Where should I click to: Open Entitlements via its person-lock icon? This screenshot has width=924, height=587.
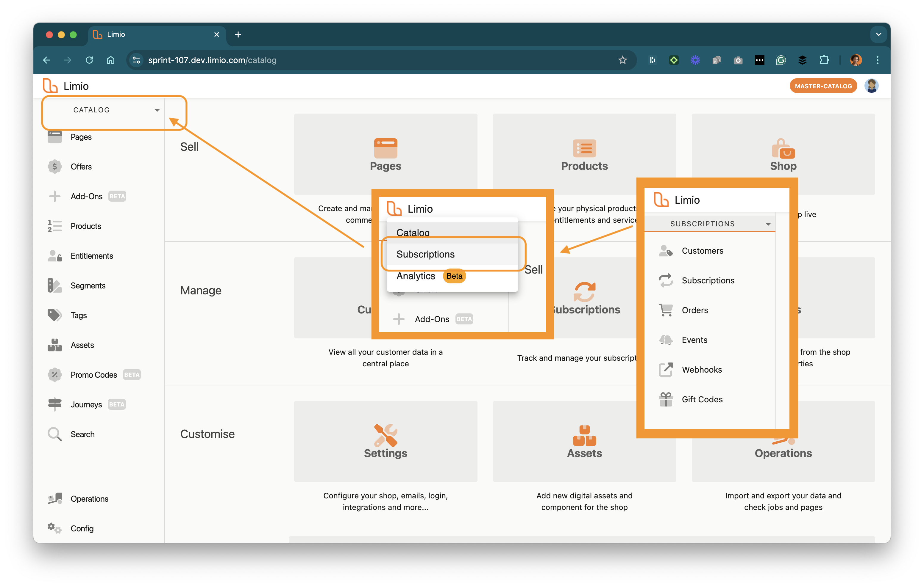coord(54,256)
